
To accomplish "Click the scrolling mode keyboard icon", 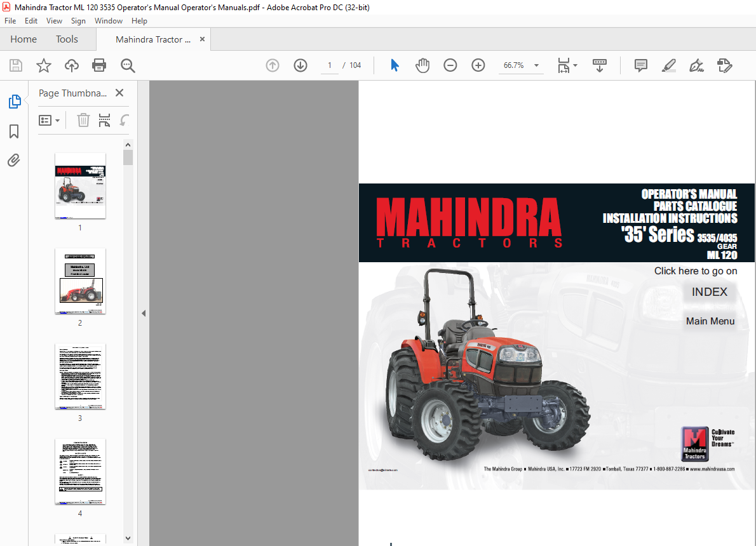I will (x=599, y=65).
